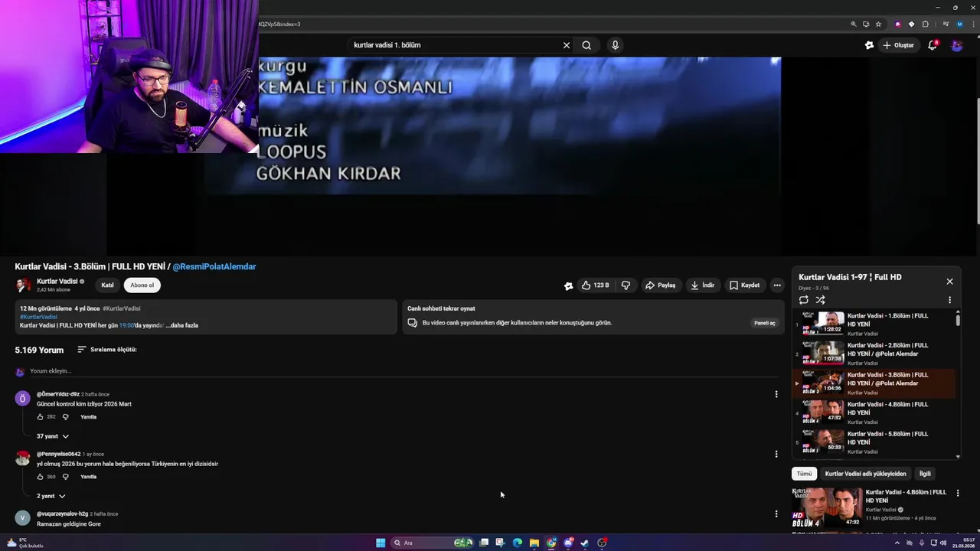Dislike the video with thumbs down

click(626, 285)
